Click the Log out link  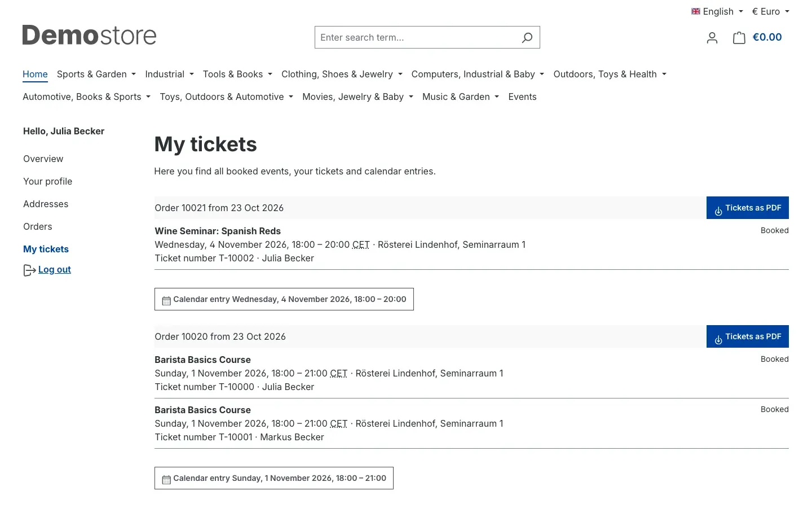pos(55,270)
